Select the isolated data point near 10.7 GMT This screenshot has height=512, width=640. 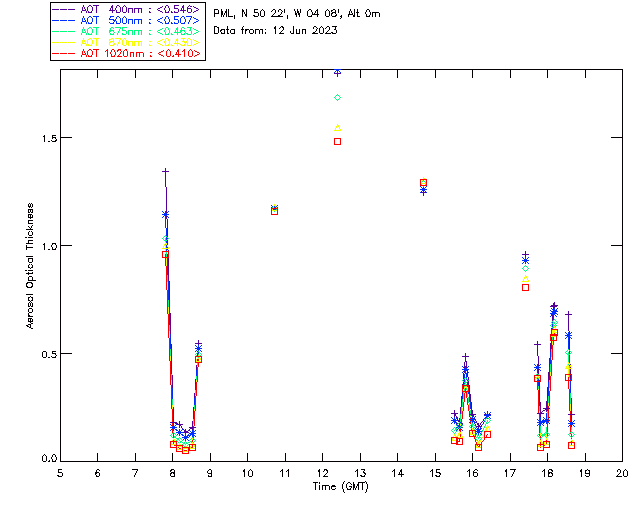pyautogui.click(x=274, y=210)
